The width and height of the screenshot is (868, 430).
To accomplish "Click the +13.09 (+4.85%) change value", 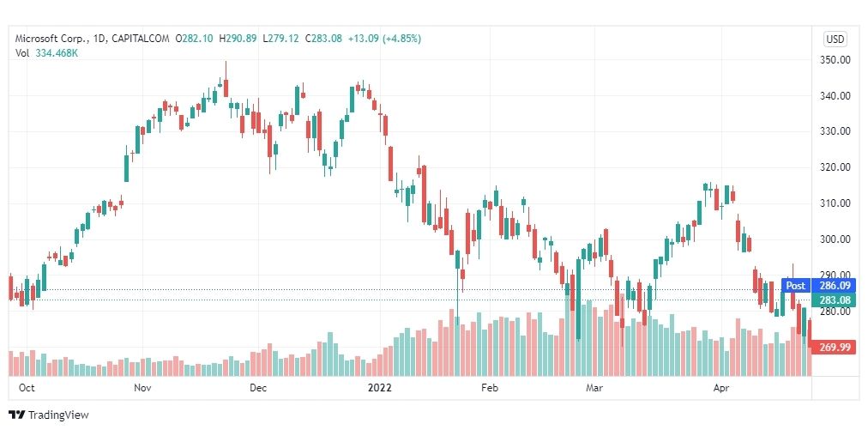I will tap(385, 39).
